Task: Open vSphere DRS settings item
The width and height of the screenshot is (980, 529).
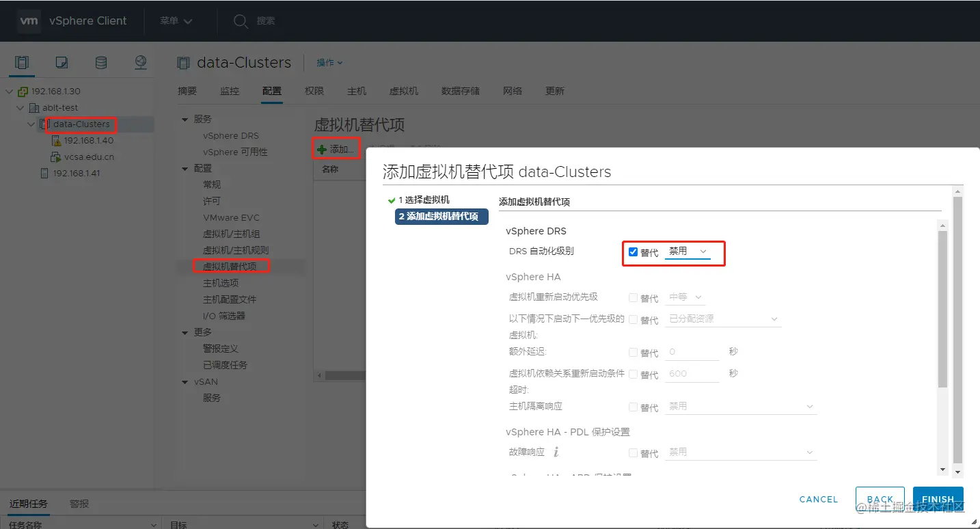Action: [x=231, y=136]
